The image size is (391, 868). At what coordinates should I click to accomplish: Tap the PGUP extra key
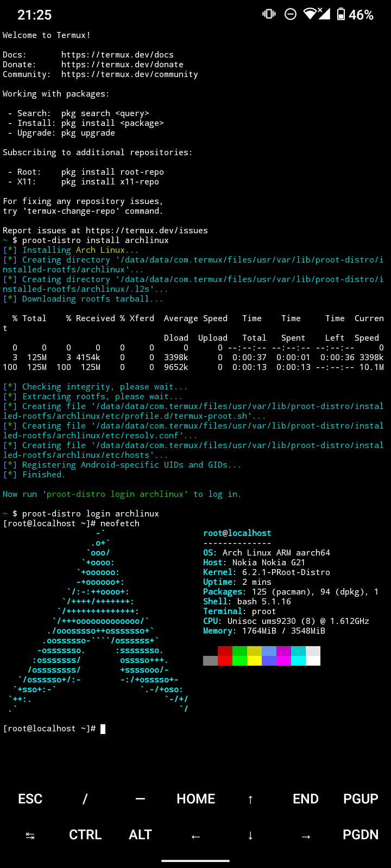click(361, 799)
